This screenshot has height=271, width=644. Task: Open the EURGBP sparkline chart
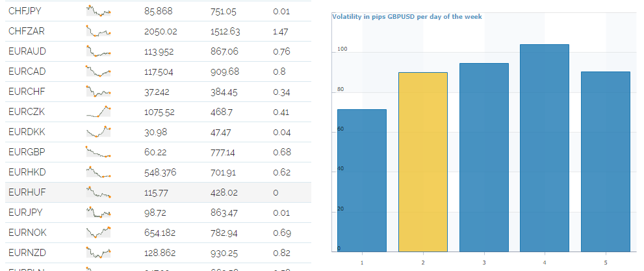99,152
